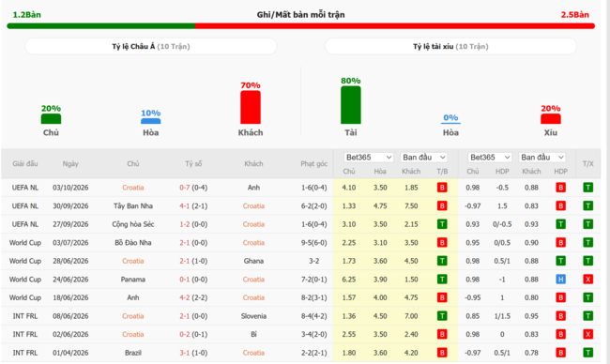Click the red 20% Xỉu bar
The image size is (610, 364).
(x=551, y=119)
